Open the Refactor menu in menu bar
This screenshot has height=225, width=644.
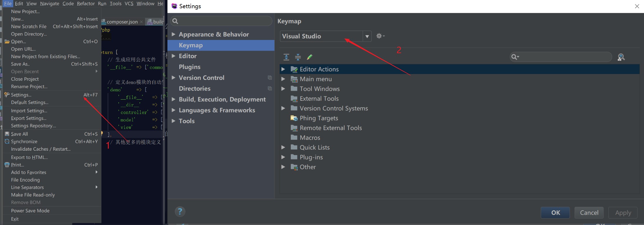pyautogui.click(x=85, y=4)
